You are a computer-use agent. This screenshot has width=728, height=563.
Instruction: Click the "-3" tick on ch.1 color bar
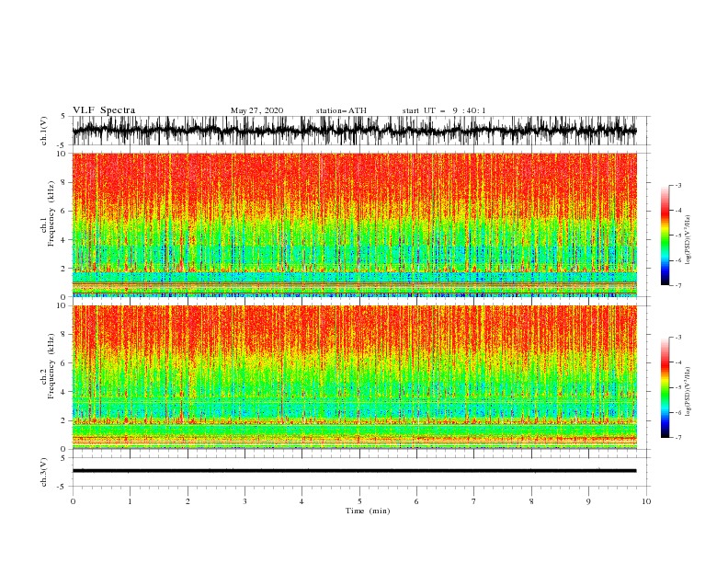point(677,185)
